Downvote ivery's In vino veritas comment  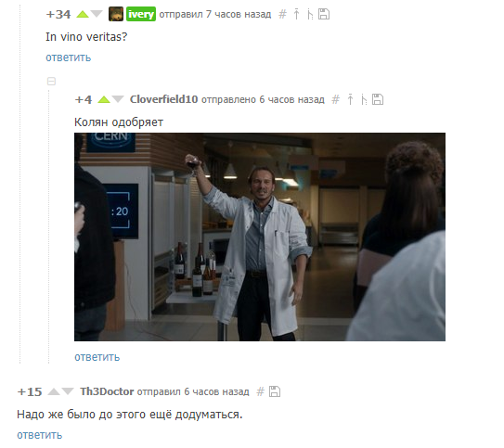point(97,14)
